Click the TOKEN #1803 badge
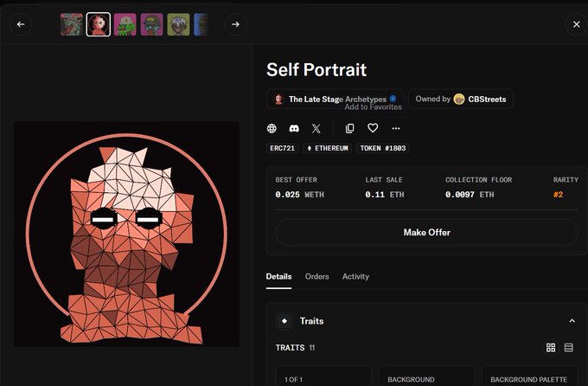Viewport: 588px width, 386px height. (x=383, y=148)
